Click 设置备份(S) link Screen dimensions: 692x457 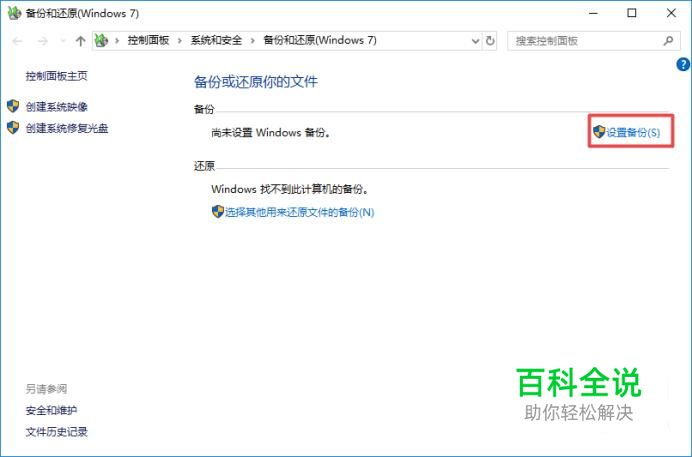tap(633, 132)
